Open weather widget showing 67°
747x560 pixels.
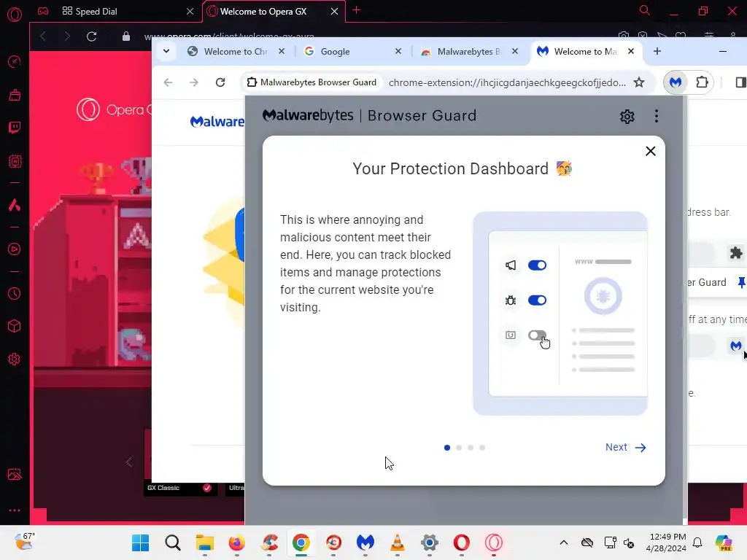tap(25, 542)
